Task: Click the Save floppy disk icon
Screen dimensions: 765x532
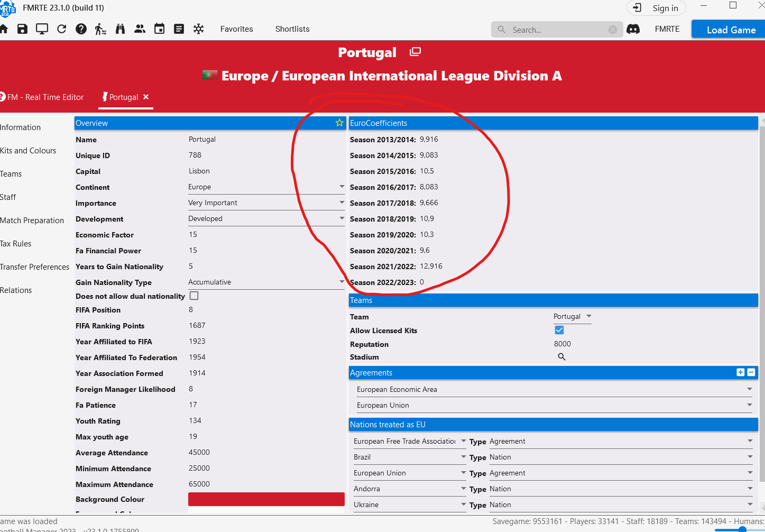Action: [22, 29]
